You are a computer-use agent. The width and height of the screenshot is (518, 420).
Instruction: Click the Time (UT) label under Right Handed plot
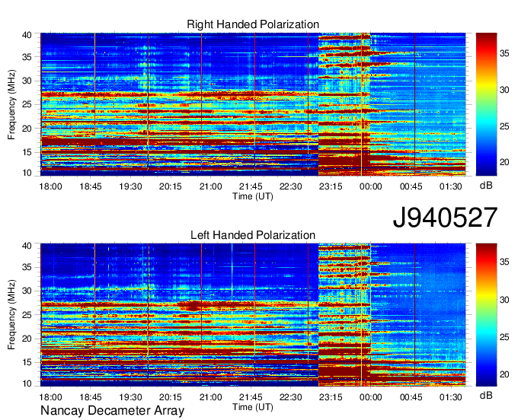(253, 196)
